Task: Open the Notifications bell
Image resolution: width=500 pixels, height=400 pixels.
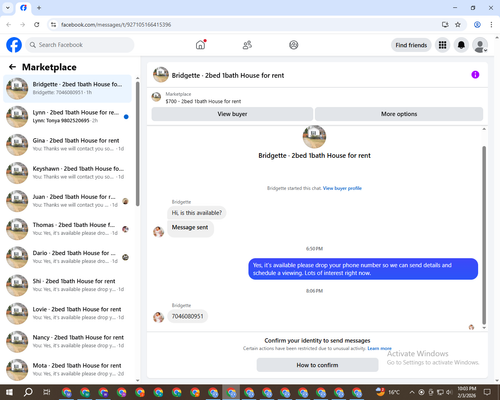Action: tap(461, 45)
